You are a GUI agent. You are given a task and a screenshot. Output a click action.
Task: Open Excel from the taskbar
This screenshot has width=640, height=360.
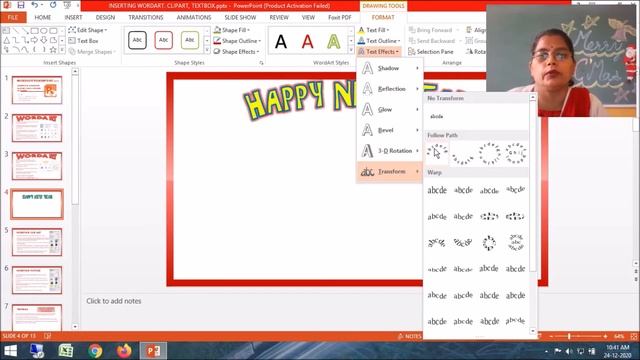coord(66,351)
